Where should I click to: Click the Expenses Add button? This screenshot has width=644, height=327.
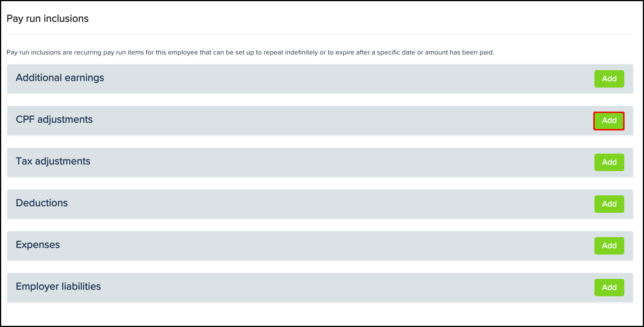[609, 246]
